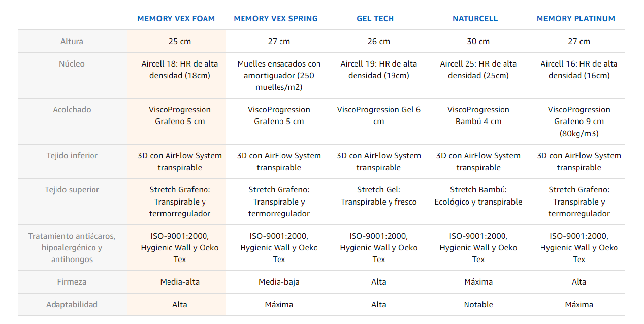Image resolution: width=644 pixels, height=324 pixels.
Task: Click the Media-baja firmness cell
Action: pyautogui.click(x=279, y=282)
